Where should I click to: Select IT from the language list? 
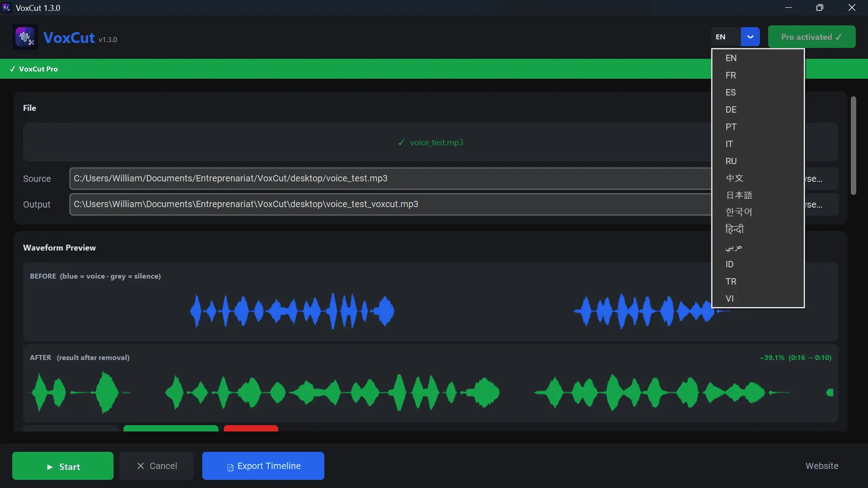point(758,144)
